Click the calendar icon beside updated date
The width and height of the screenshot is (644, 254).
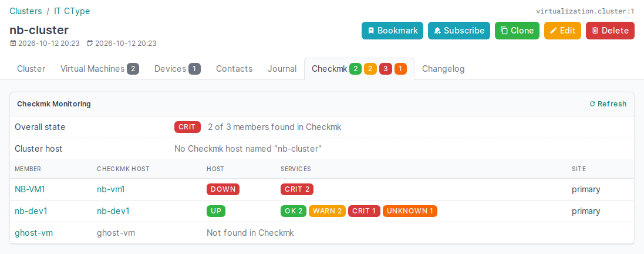coord(90,44)
